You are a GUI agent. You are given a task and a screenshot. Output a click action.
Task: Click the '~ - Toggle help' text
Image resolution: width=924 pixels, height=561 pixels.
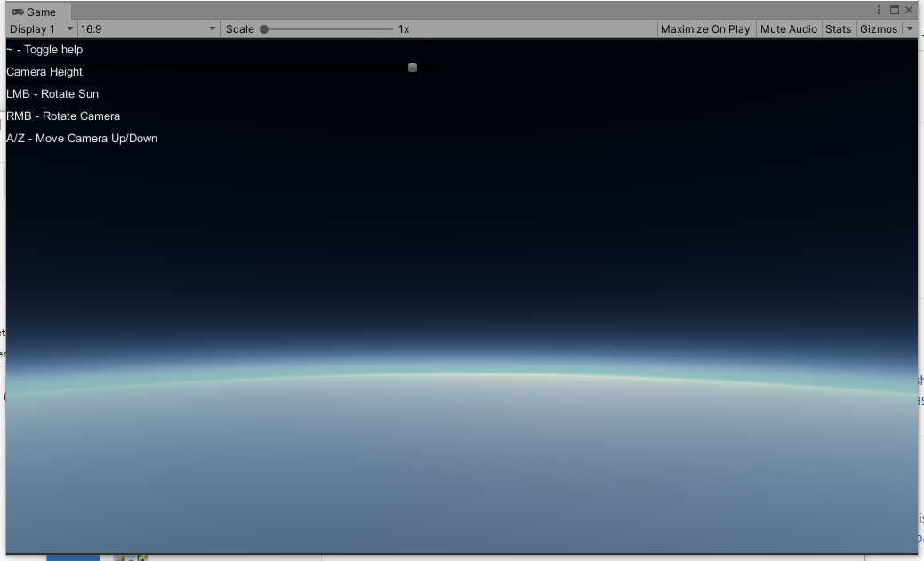click(x=44, y=50)
